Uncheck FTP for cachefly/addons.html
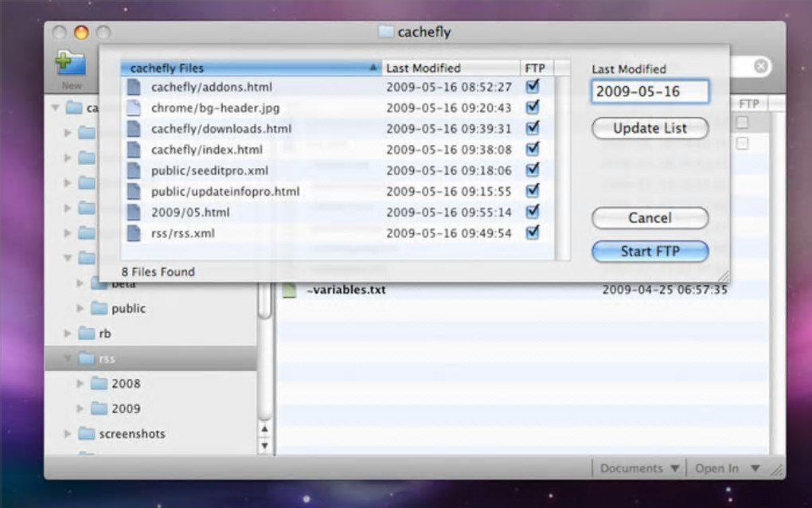The height and width of the screenshot is (508, 812). click(533, 86)
